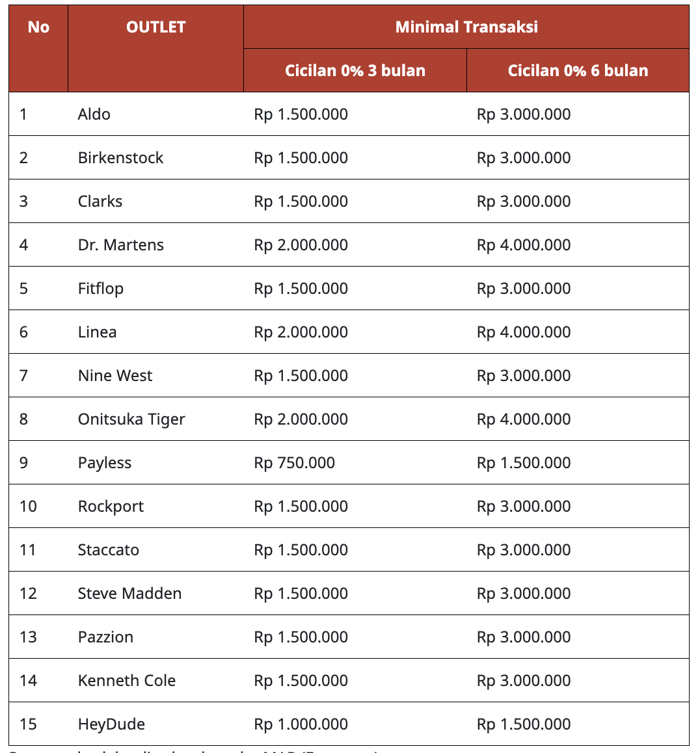Click the Fitflop outlet name
Screen dimensions: 700x753
(x=101, y=289)
